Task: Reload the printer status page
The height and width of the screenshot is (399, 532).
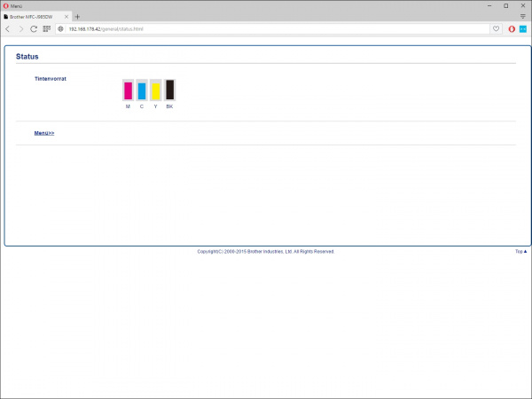Action: pyautogui.click(x=34, y=28)
